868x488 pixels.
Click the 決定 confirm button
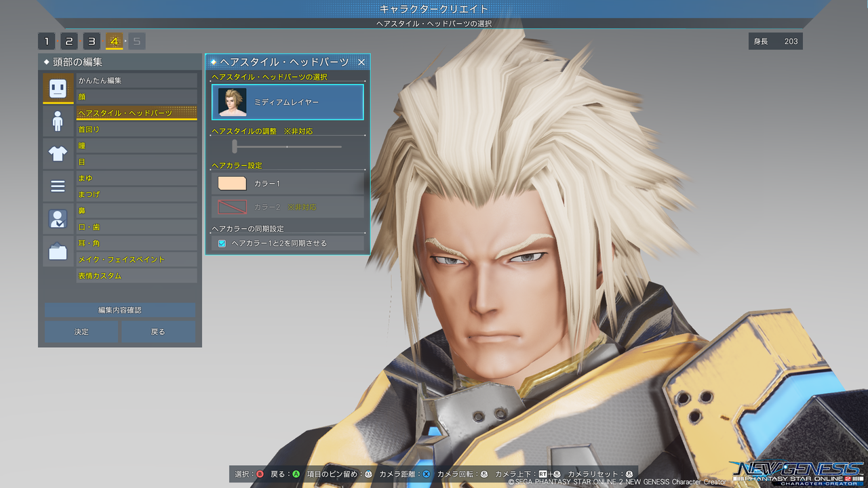[x=81, y=331]
